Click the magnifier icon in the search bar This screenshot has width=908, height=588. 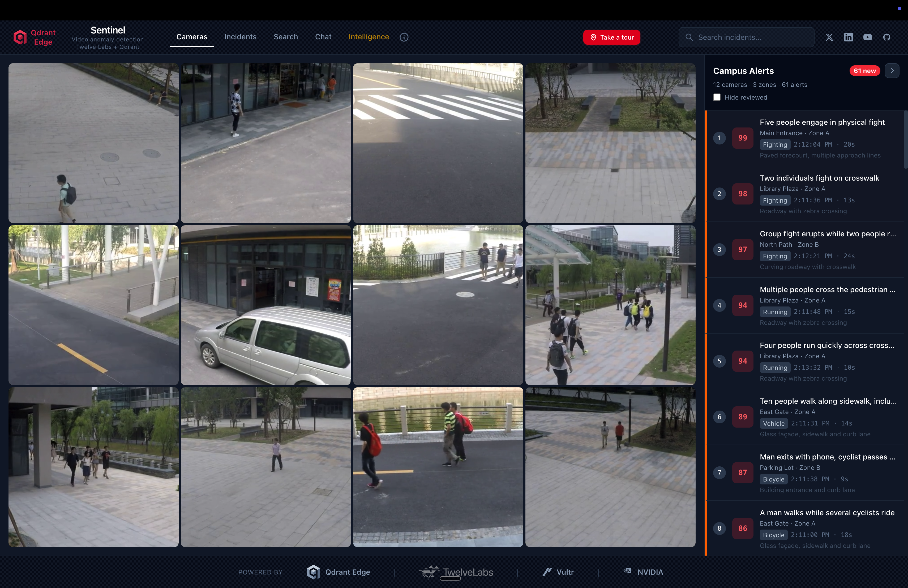(689, 37)
